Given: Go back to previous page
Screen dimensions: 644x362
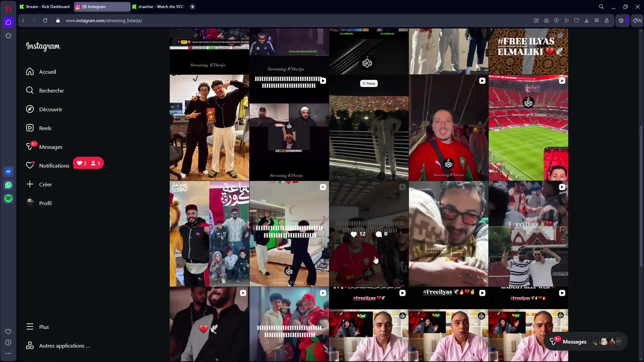Looking at the screenshot, I should point(23,21).
